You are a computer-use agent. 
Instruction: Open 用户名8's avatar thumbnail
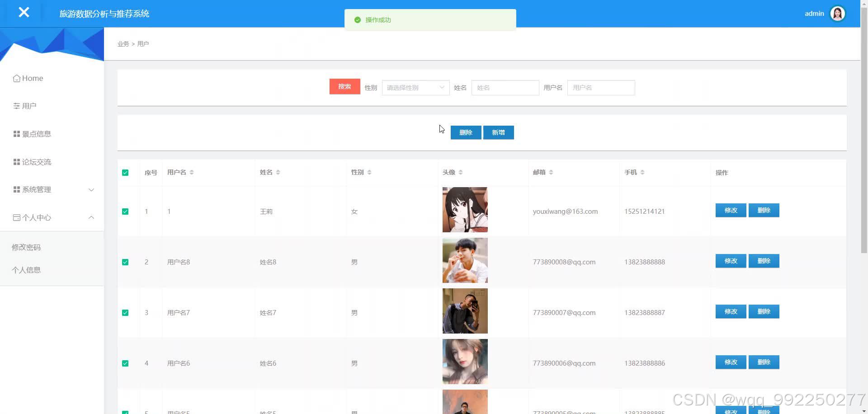[x=465, y=260]
